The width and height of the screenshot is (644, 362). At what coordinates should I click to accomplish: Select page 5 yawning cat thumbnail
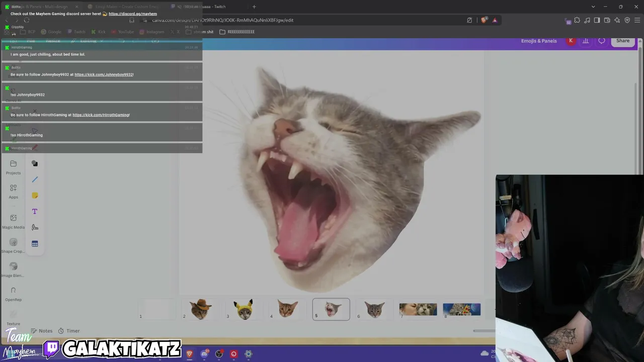[331, 309]
